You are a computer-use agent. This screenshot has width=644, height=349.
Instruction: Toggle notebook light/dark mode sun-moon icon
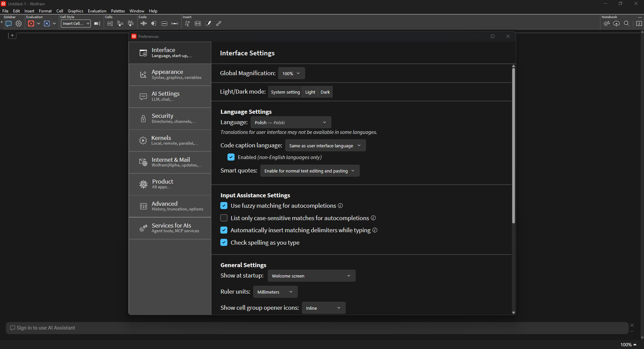[x=606, y=23]
